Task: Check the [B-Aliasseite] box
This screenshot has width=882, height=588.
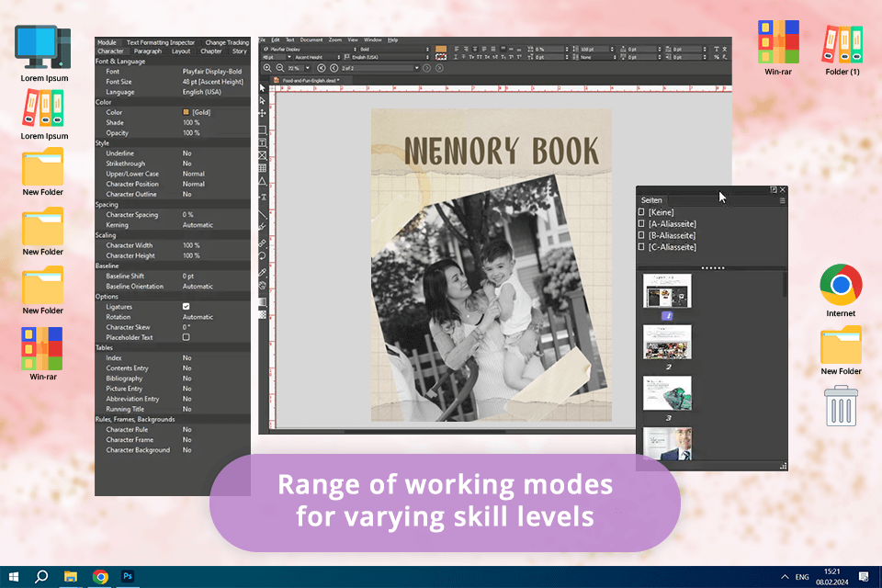Action: click(x=641, y=235)
